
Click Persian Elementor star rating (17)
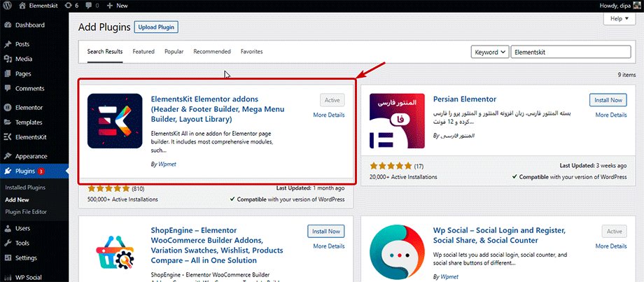tap(396, 167)
